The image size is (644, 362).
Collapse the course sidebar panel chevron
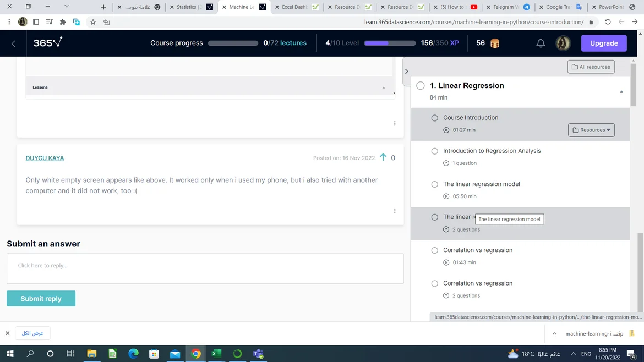(406, 72)
